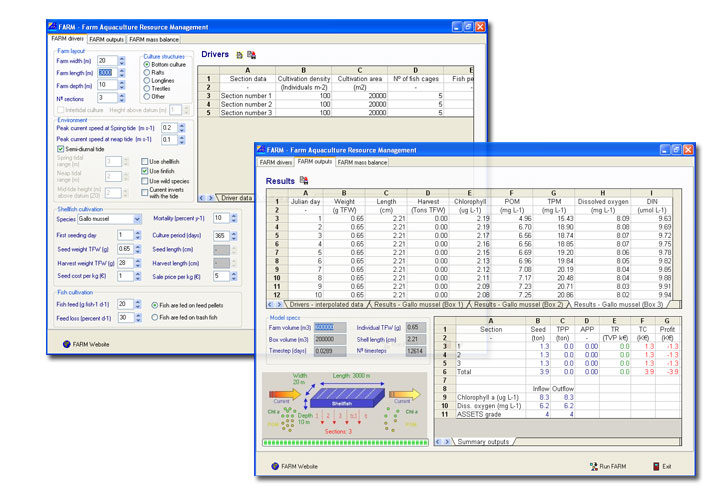This screenshot has width=720, height=500.
Task: Click the Farm length spinner arrows
Action: point(122,73)
